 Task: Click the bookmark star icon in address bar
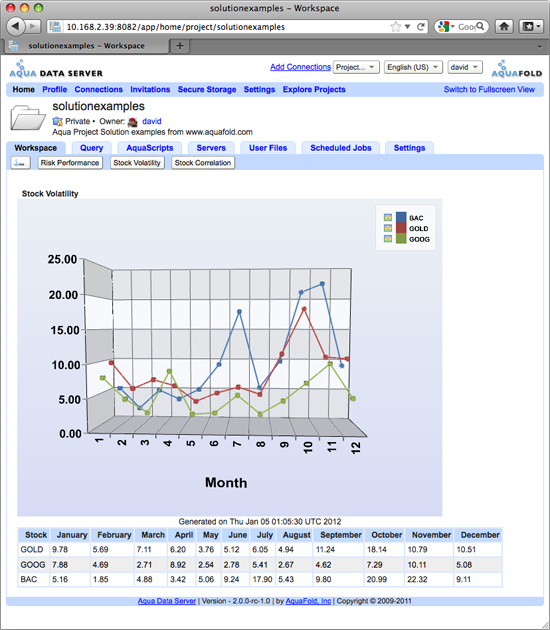point(396,27)
